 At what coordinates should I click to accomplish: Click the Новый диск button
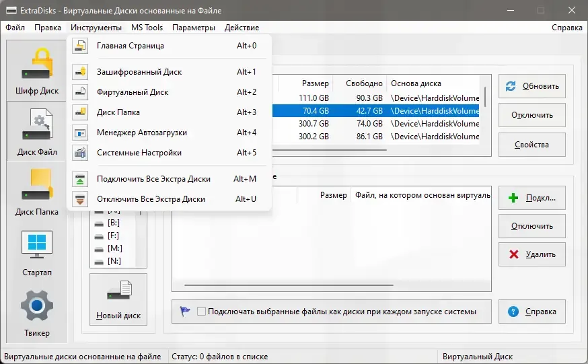click(x=118, y=299)
